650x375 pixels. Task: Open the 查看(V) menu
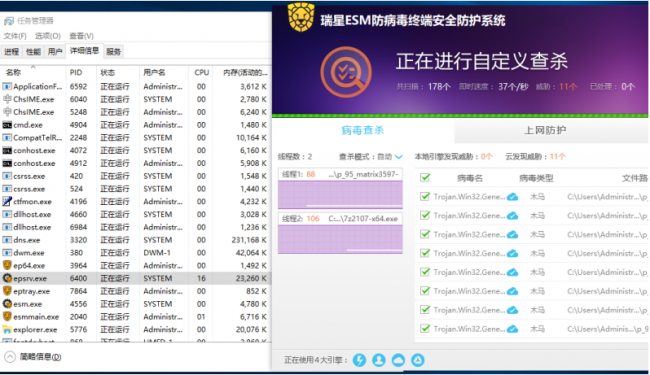81,36
